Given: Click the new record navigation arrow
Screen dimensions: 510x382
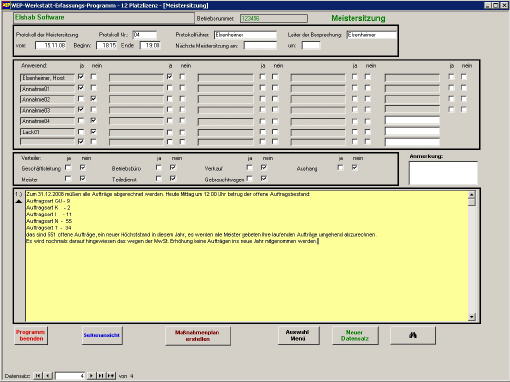Looking at the screenshot, I should [x=111, y=376].
